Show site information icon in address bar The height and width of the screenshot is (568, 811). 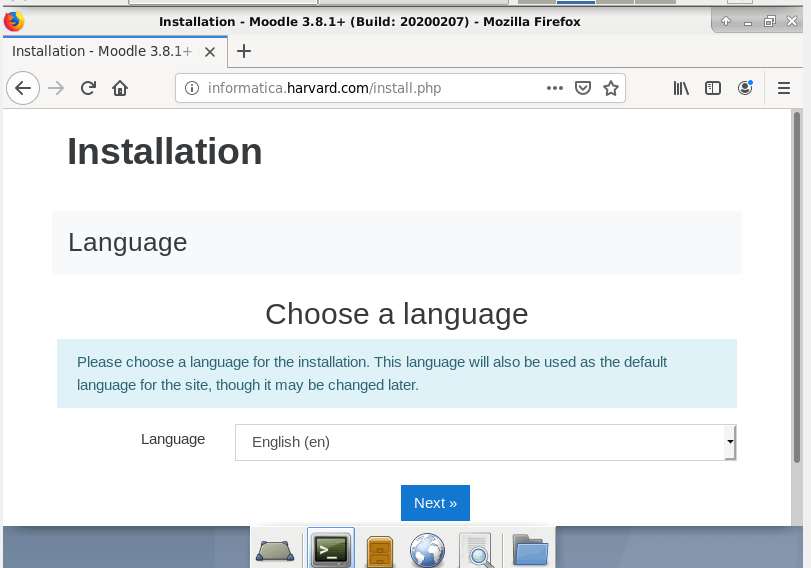[192, 88]
